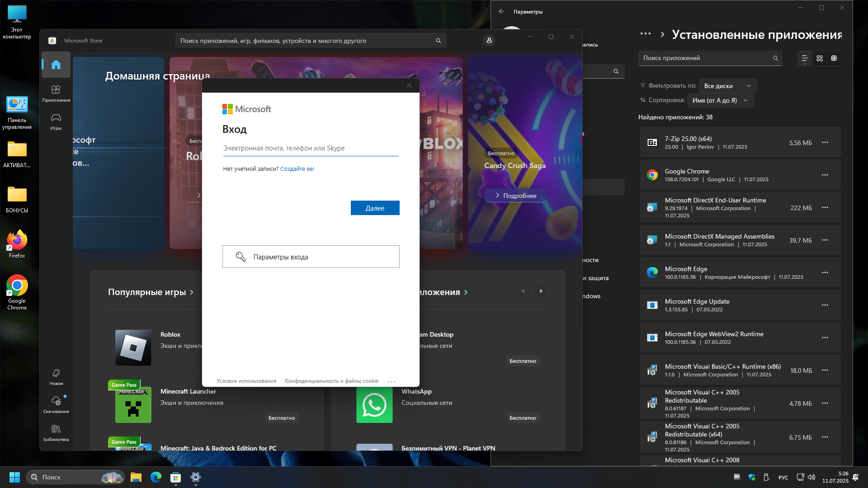The height and width of the screenshot is (488, 868).
Task: Open Все диски filter dropdown
Action: click(x=727, y=86)
